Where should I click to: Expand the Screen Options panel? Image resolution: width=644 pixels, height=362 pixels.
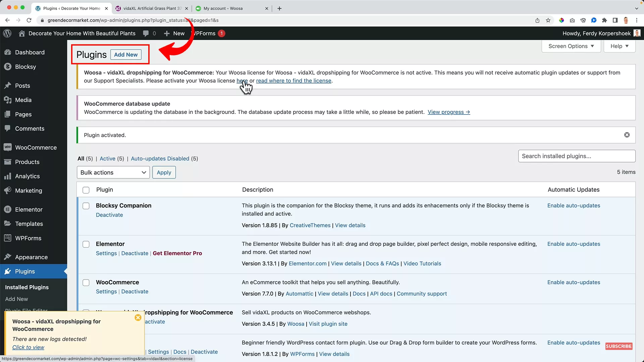(x=571, y=46)
